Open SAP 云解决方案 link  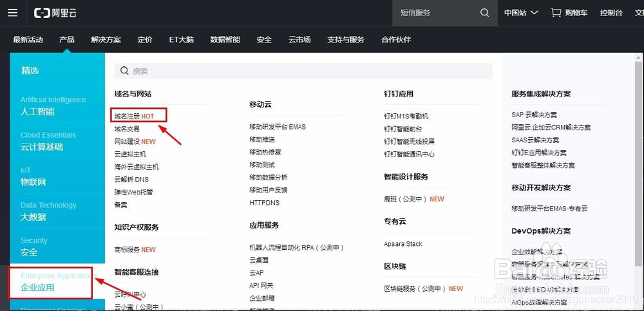535,115
